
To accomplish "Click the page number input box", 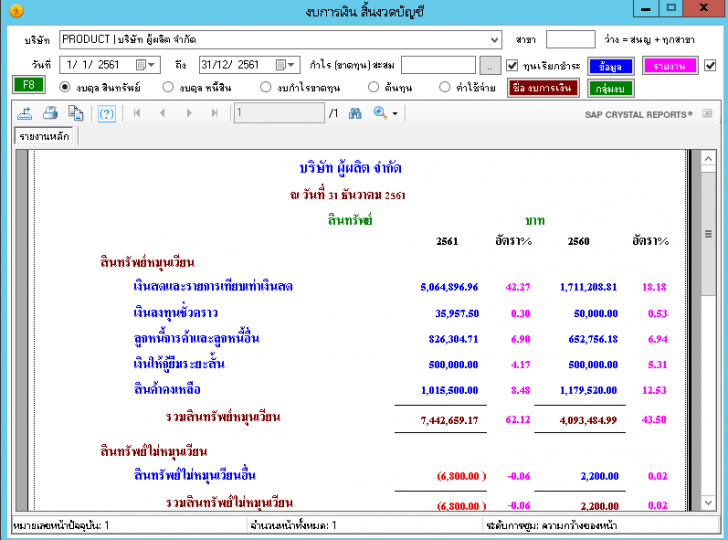I will (279, 113).
